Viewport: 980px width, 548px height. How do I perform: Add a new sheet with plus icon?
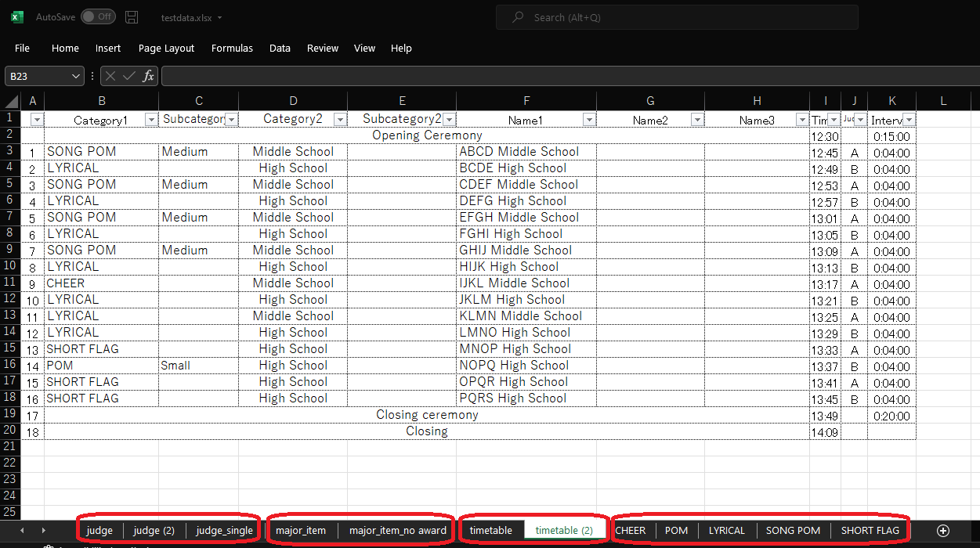943,530
